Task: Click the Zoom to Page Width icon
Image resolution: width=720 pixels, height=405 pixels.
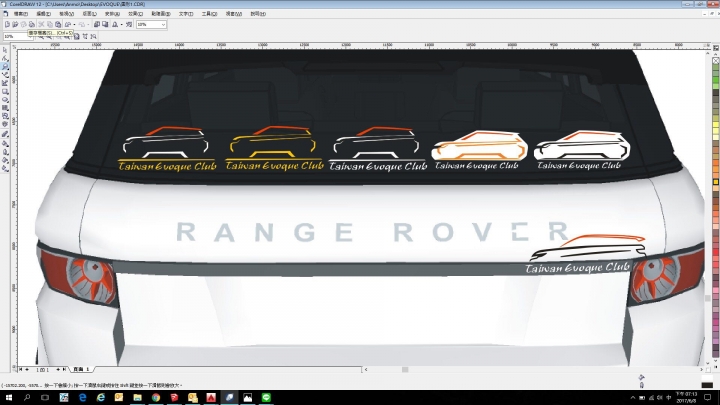Action: click(x=85, y=36)
